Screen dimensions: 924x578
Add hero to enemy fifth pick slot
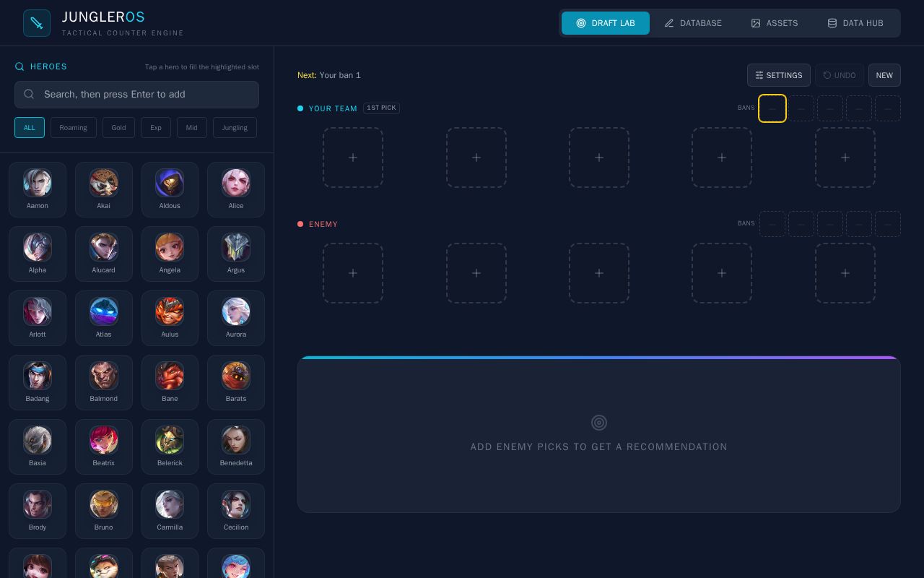(845, 273)
